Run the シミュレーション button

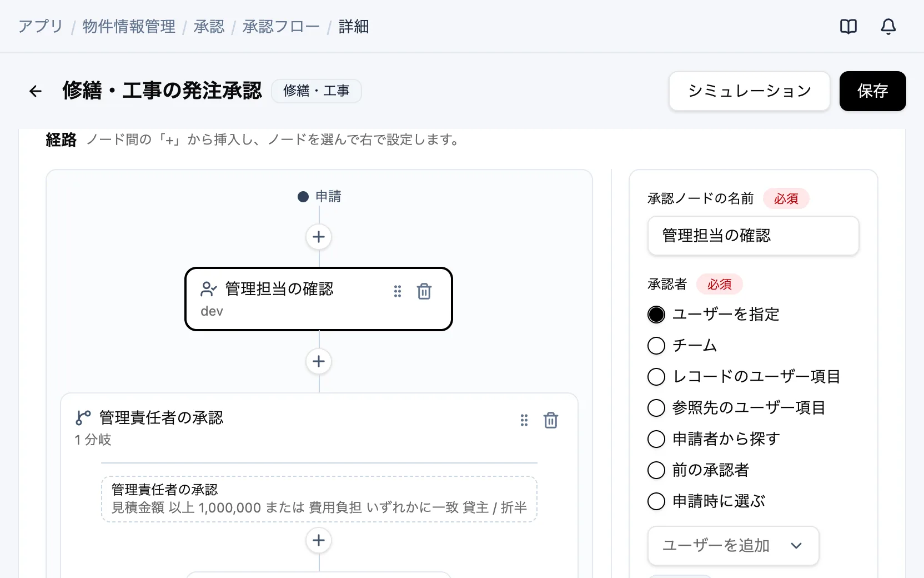coord(750,91)
